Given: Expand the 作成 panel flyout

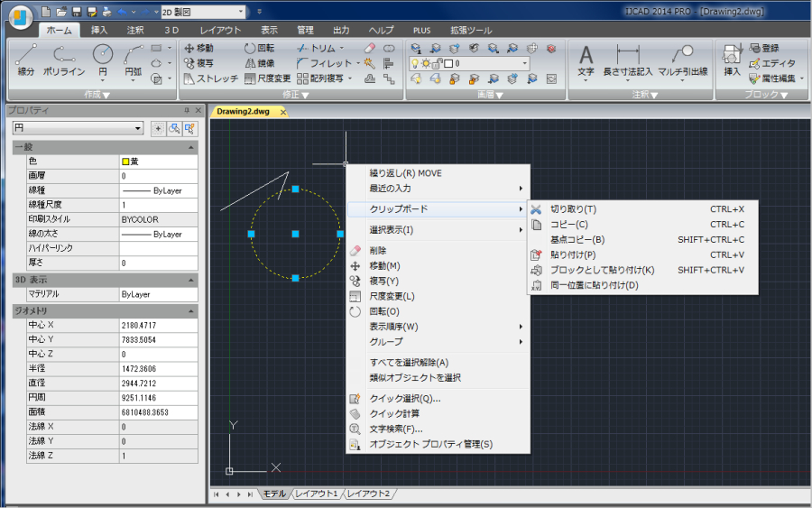Looking at the screenshot, I should click(x=97, y=95).
